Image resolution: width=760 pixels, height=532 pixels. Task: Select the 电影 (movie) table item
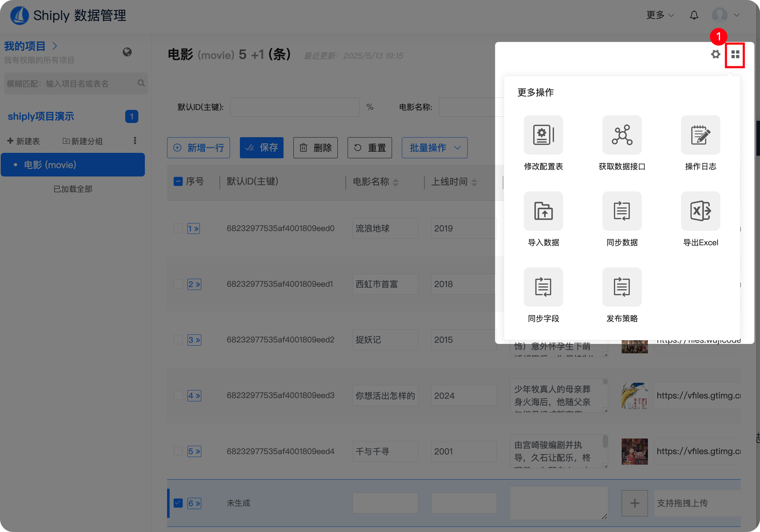[73, 165]
